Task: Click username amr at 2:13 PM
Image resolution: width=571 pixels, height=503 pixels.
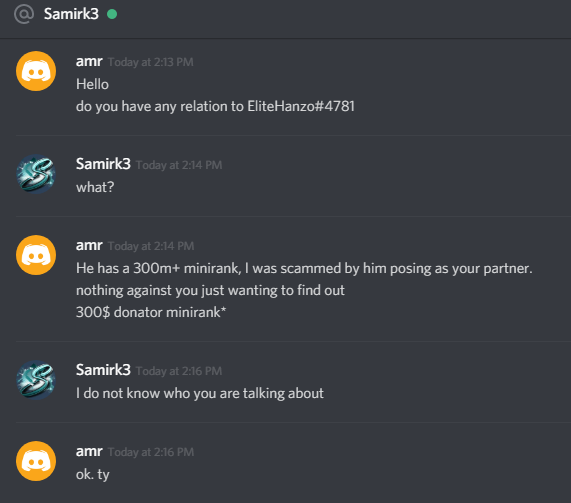Action: pos(89,61)
